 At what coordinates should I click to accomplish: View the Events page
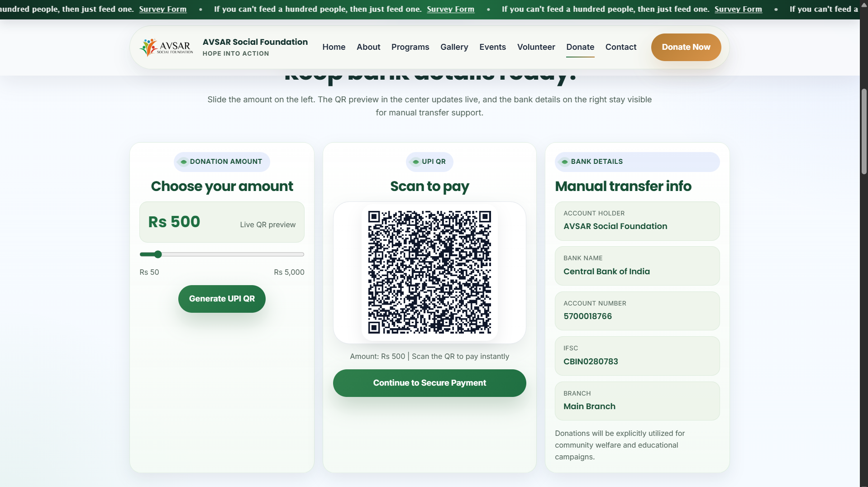493,47
